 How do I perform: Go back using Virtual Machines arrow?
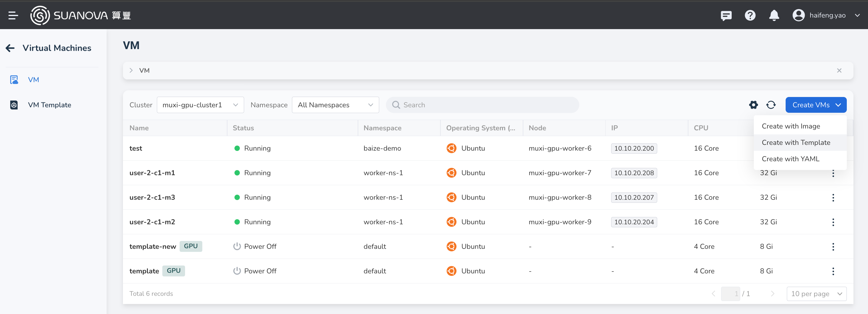click(10, 48)
